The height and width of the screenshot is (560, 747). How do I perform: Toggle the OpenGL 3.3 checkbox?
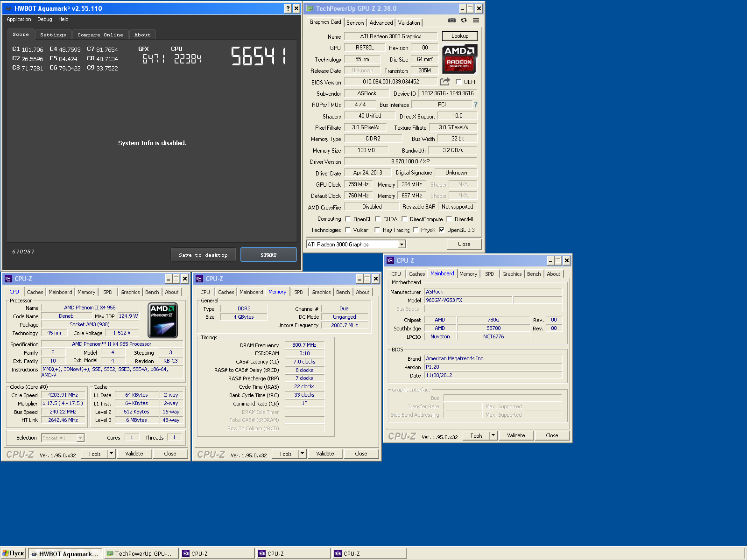[442, 230]
